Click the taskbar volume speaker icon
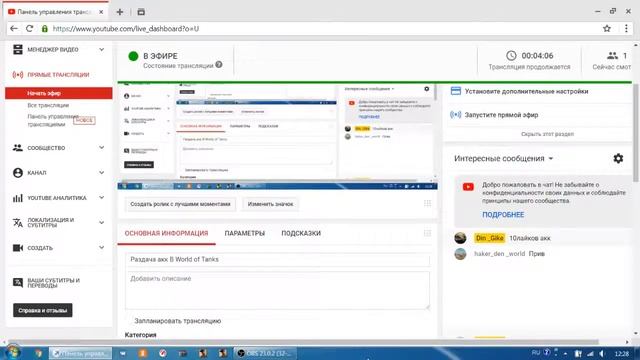 coord(602,353)
